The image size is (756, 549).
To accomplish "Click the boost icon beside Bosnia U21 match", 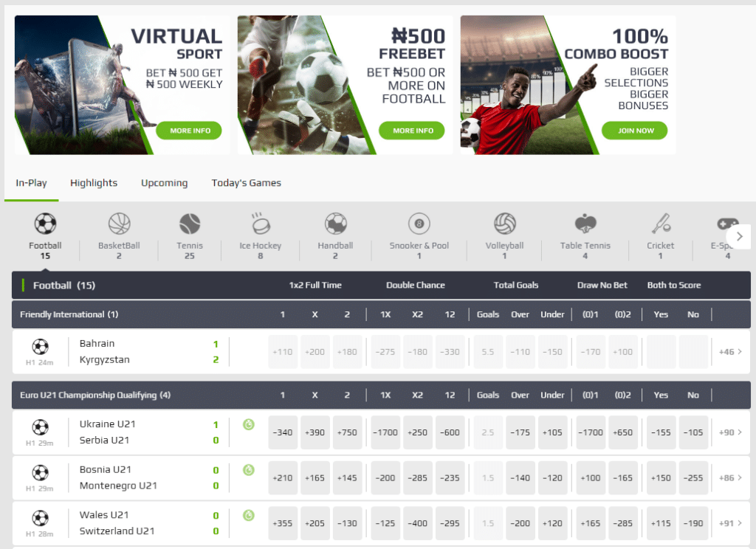I will tap(248, 470).
